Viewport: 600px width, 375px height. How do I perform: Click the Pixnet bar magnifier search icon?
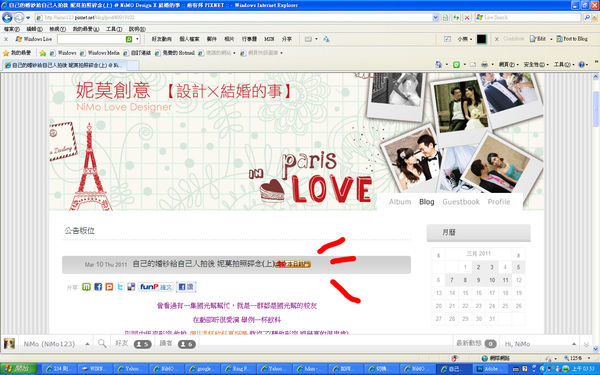(x=102, y=344)
